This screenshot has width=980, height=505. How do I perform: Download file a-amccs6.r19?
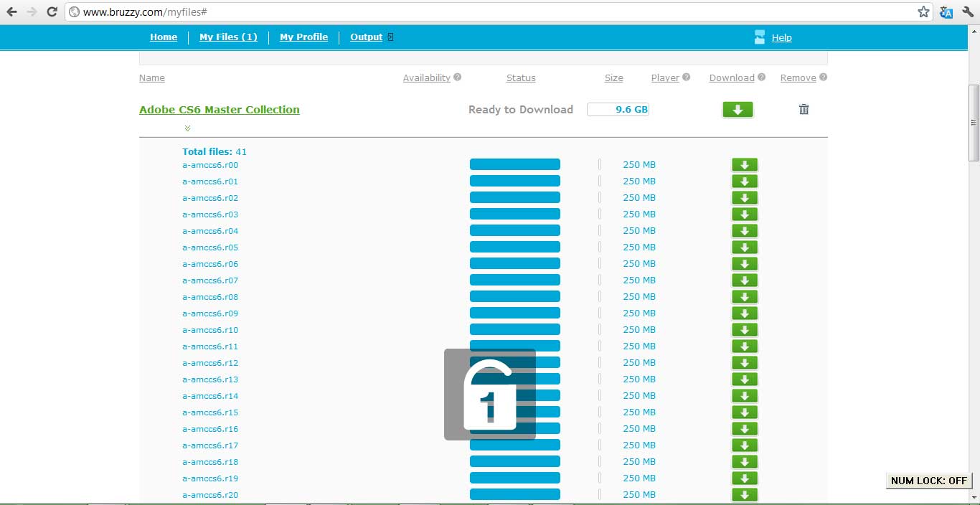(745, 478)
